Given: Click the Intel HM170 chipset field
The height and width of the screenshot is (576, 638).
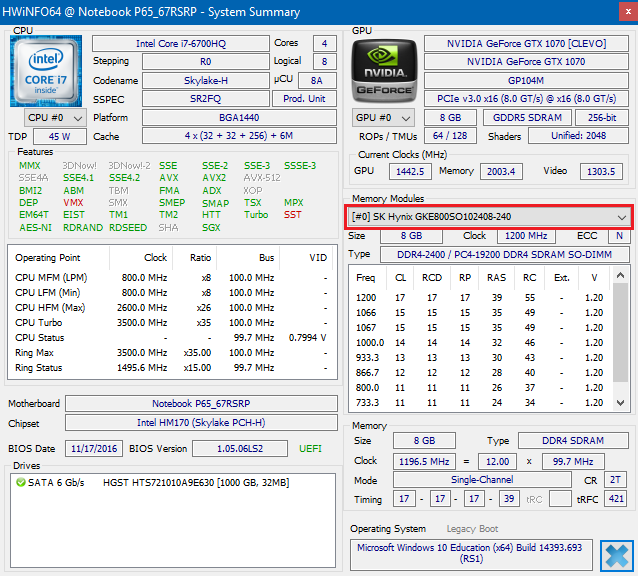Looking at the screenshot, I should (201, 423).
